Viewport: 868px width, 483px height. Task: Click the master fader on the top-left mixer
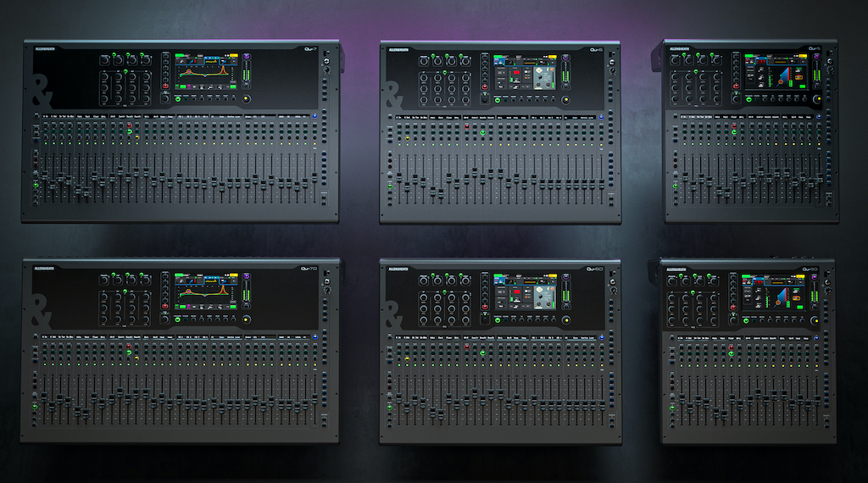(313, 176)
